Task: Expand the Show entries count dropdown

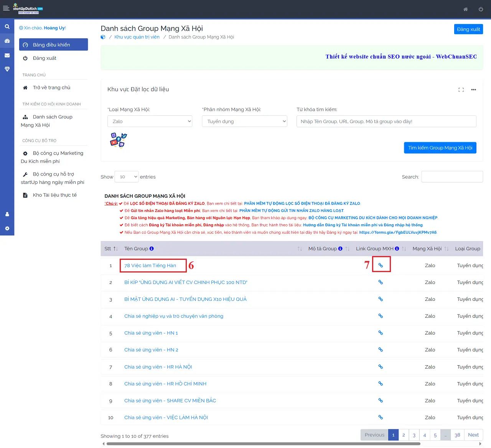Action: coord(127,177)
